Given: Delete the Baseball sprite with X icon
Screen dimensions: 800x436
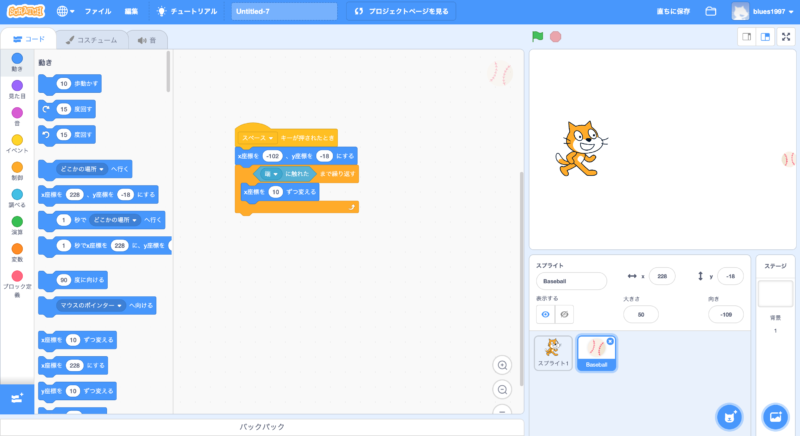Looking at the screenshot, I should click(610, 341).
